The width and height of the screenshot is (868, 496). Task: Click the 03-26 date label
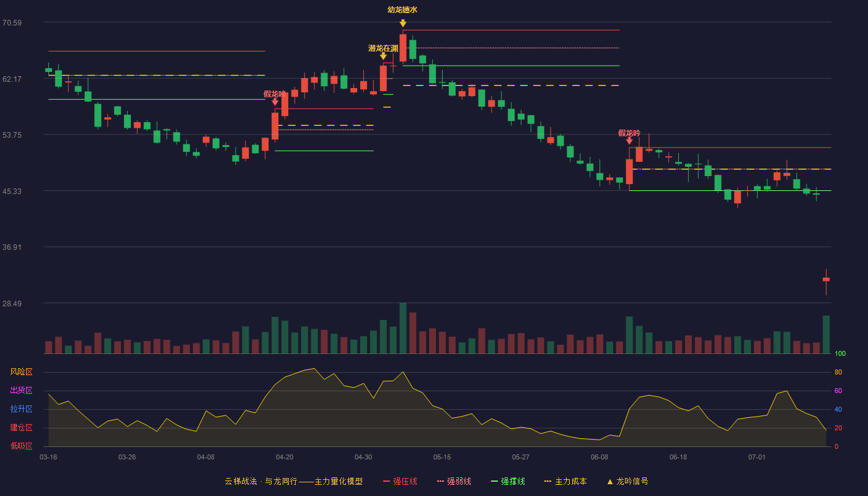tap(127, 457)
